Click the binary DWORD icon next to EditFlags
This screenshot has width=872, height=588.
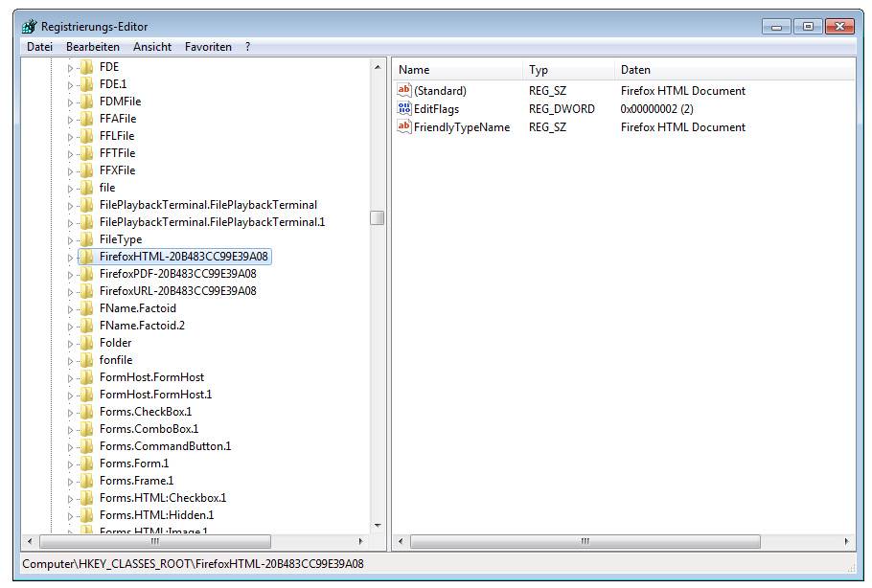[x=403, y=109]
